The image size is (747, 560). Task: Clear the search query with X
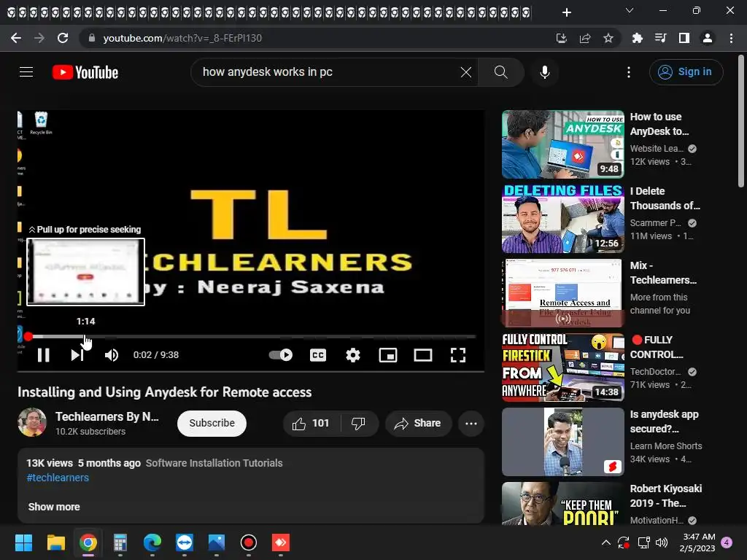(x=466, y=72)
